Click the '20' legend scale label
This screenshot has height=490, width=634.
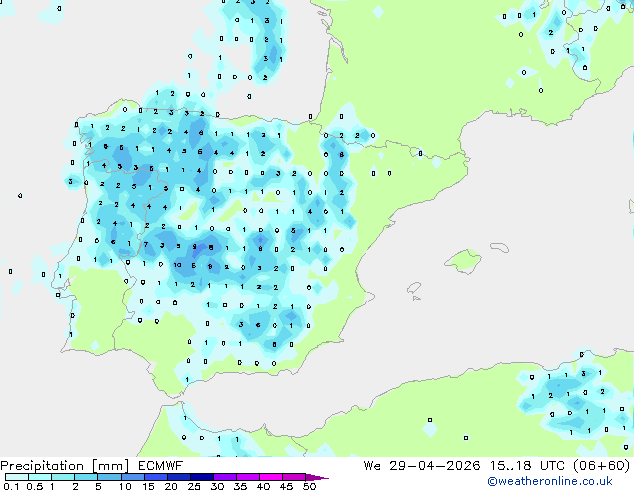pos(171,486)
